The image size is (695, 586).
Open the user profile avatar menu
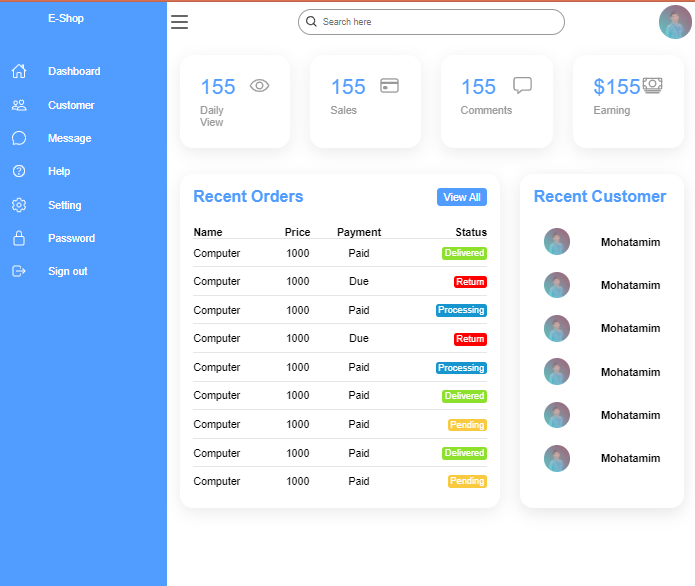coord(675,22)
